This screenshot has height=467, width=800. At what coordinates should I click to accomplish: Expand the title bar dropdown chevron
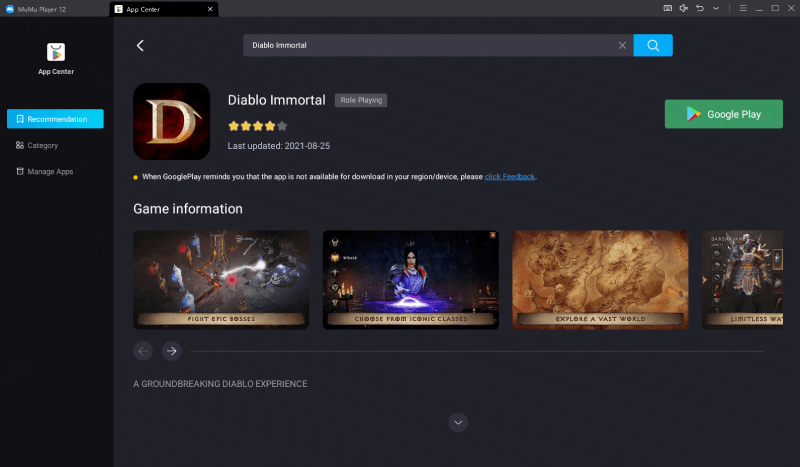coord(716,8)
